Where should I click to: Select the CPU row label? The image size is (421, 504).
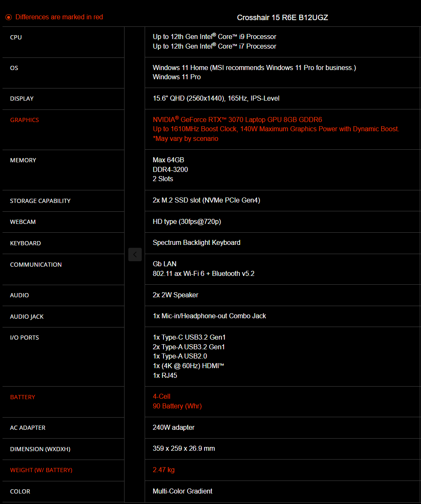16,37
